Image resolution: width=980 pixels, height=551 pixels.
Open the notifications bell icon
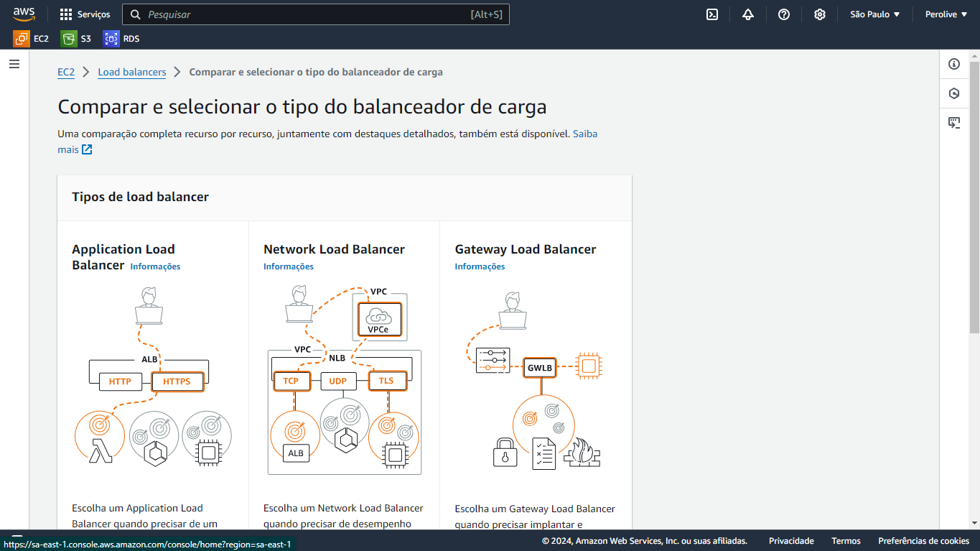pos(748,14)
